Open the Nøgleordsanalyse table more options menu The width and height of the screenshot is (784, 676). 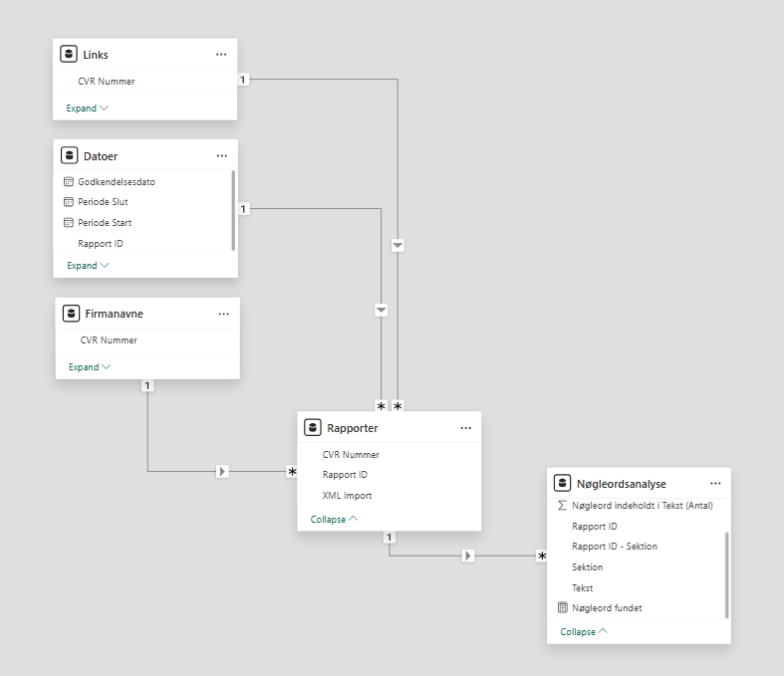click(x=715, y=484)
